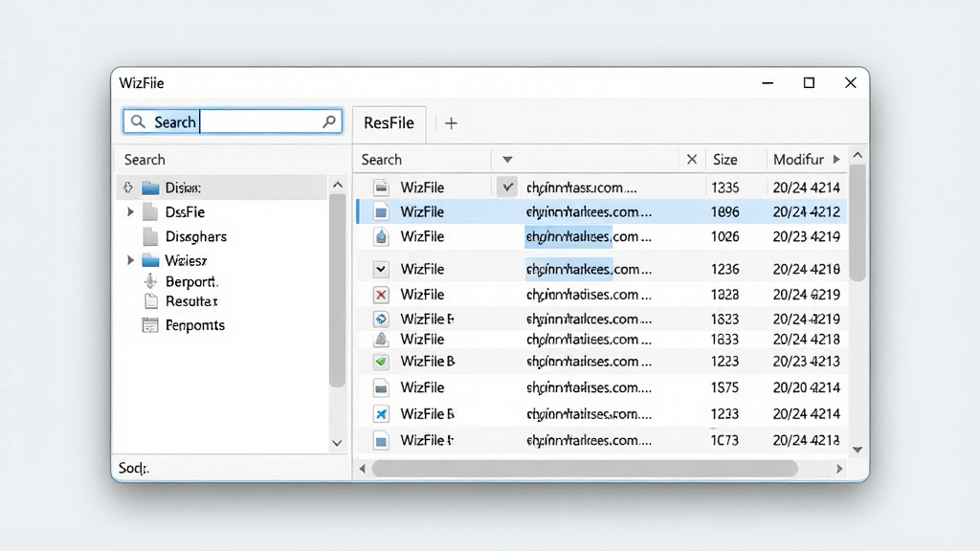The width and height of the screenshot is (980, 551).
Task: Click the file icon in the 1575 row
Action: pyautogui.click(x=381, y=387)
